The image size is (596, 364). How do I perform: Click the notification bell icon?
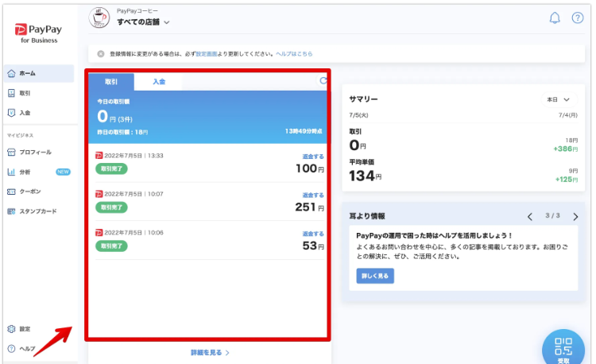coord(555,18)
